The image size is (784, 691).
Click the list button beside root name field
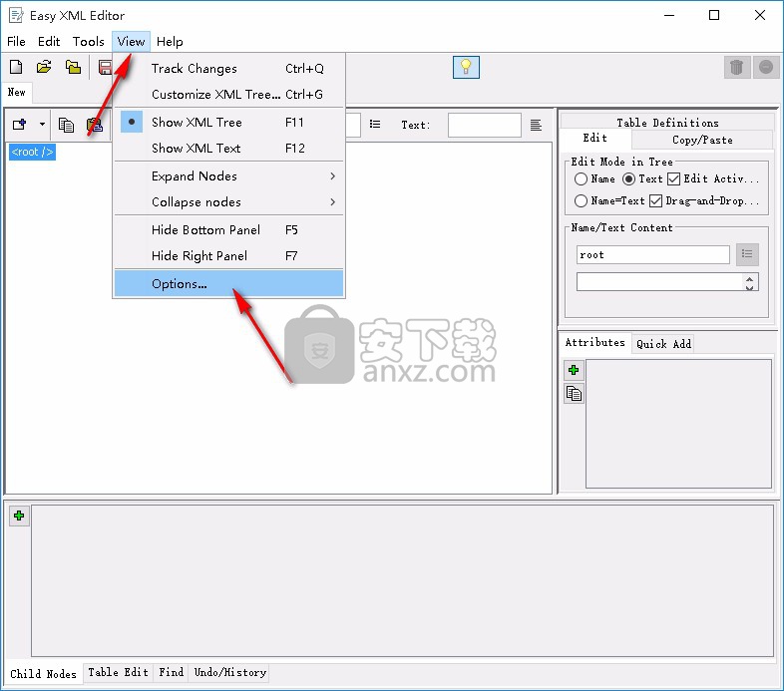[x=747, y=254]
